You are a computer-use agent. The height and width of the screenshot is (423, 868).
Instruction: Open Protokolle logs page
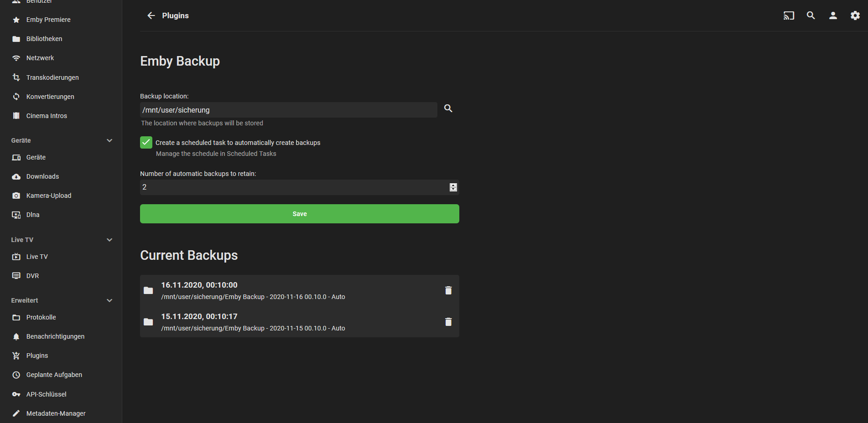41,317
